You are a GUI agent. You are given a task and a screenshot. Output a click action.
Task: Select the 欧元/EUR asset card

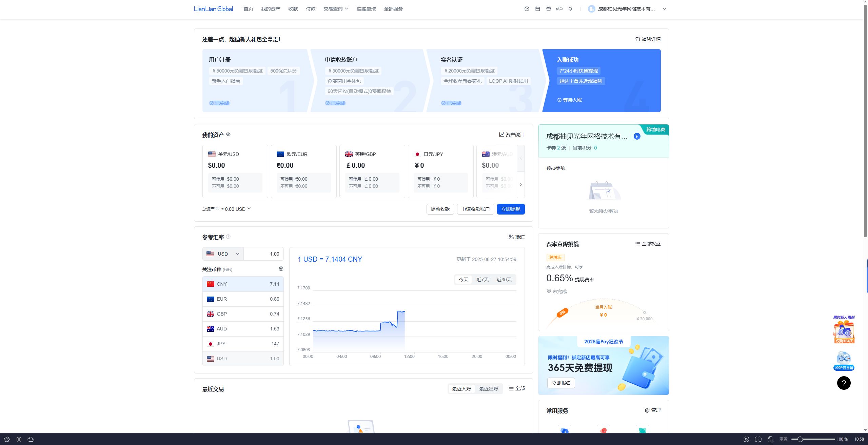coord(304,171)
